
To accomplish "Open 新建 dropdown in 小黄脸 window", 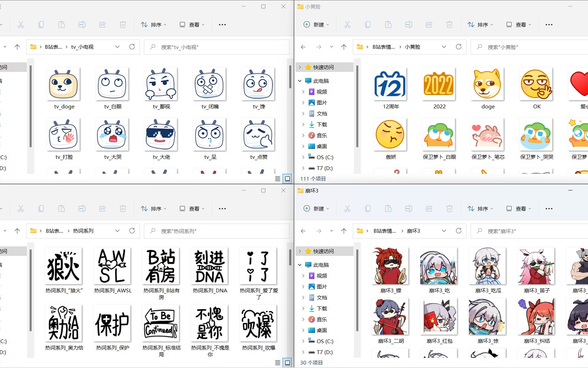I will point(316,25).
